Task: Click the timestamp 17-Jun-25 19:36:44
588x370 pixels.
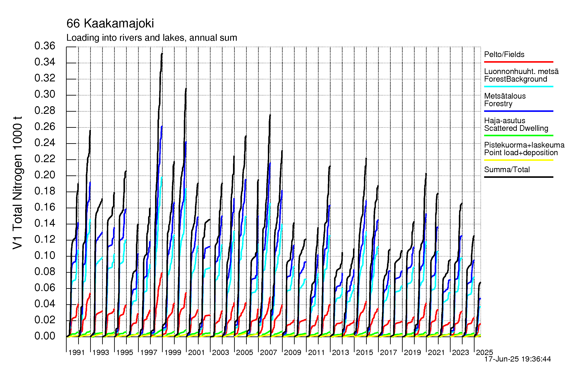Action: [517, 359]
